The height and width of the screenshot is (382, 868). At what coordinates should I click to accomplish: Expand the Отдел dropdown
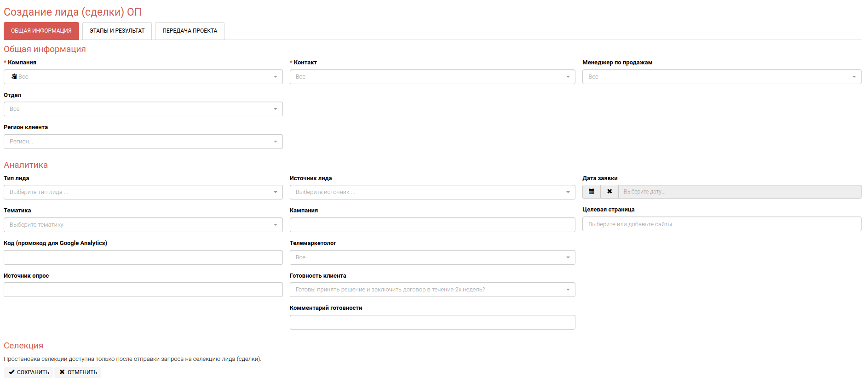tap(143, 109)
